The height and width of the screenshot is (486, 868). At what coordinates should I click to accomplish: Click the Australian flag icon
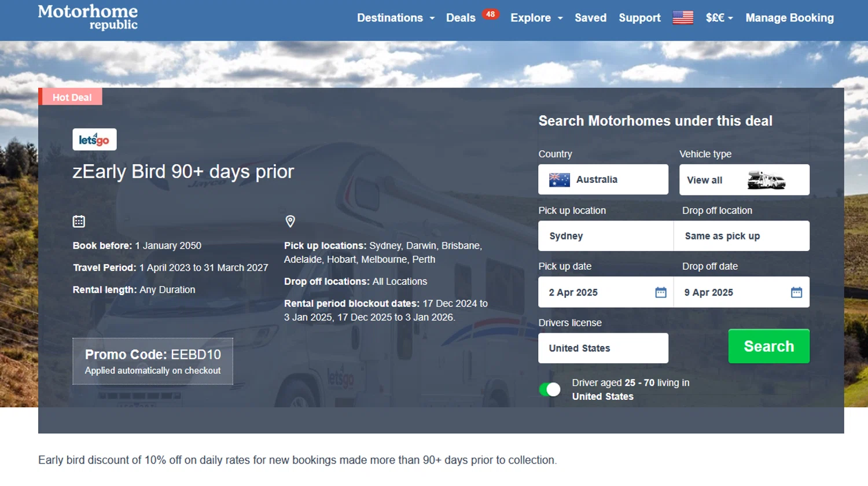click(x=560, y=180)
